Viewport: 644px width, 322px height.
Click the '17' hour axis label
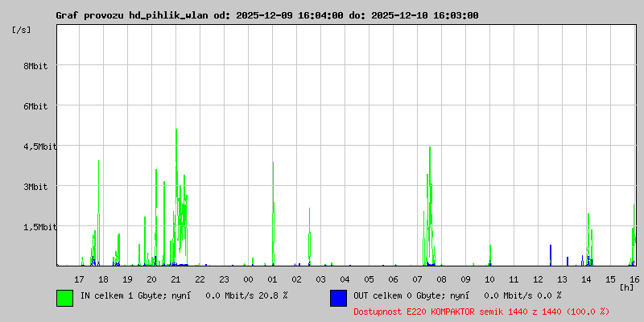[x=79, y=279]
